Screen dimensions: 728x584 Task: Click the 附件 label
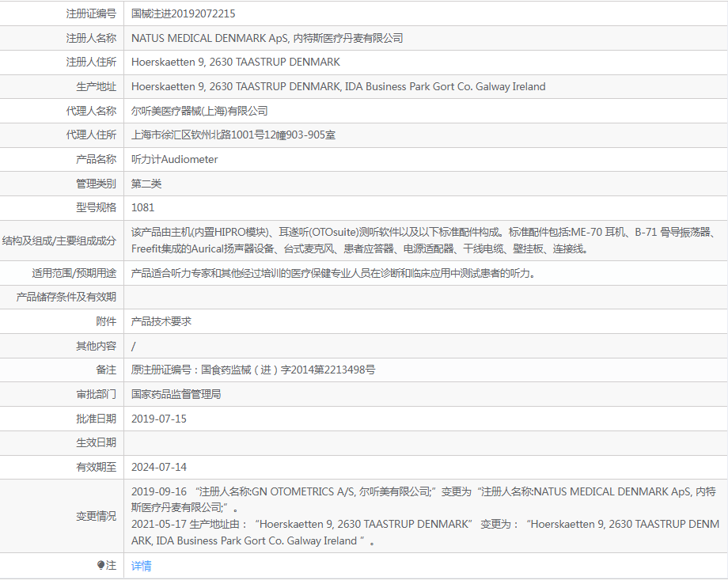106,321
